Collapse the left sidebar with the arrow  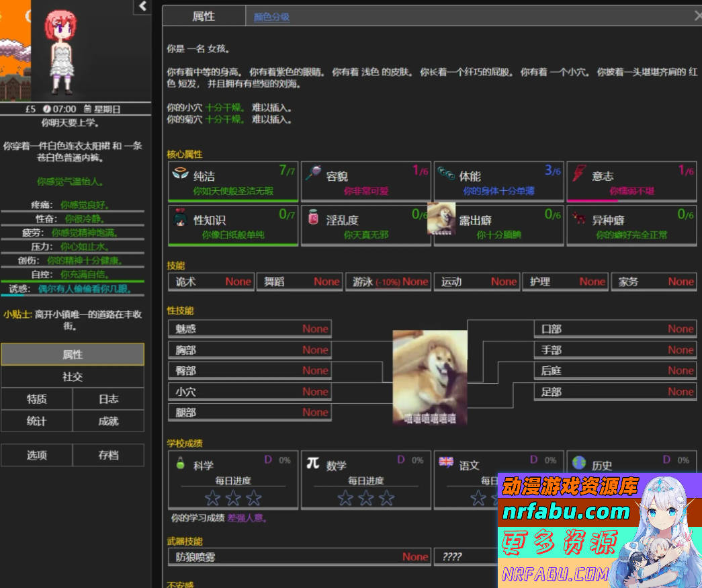click(x=142, y=7)
